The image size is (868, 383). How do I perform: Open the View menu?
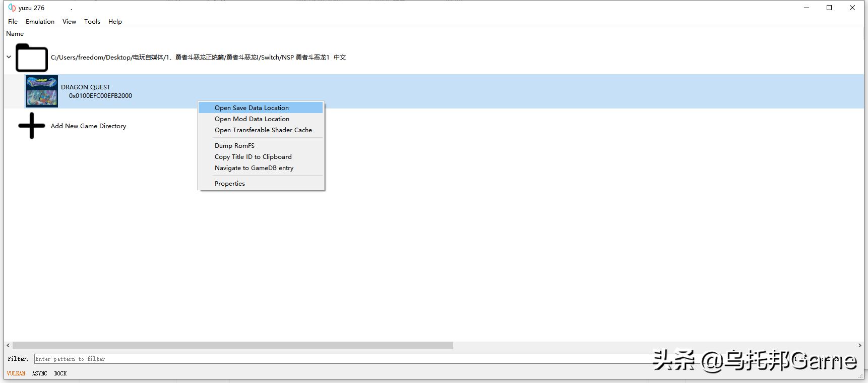tap(70, 22)
